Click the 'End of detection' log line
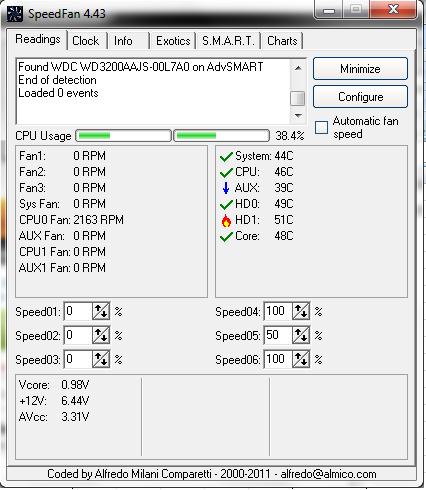Viewport: 426px width, 490px height. [57, 80]
